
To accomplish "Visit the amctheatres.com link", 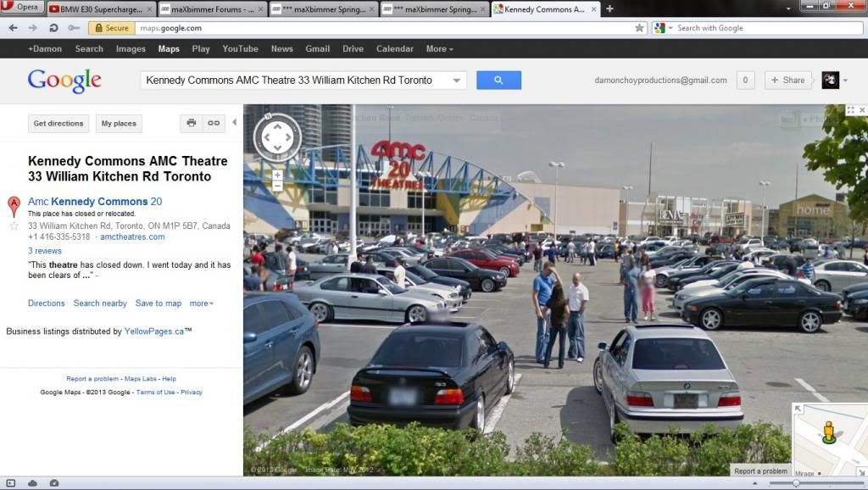I will 132,237.
